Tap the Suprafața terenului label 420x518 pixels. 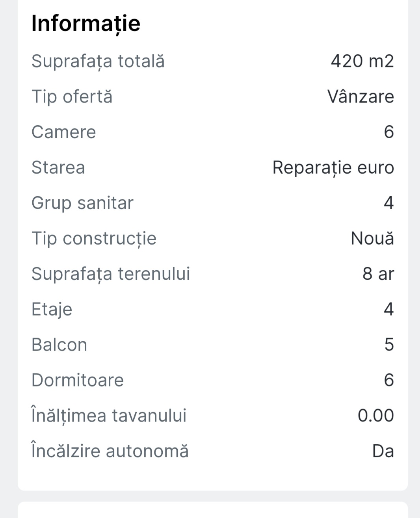[x=110, y=274]
